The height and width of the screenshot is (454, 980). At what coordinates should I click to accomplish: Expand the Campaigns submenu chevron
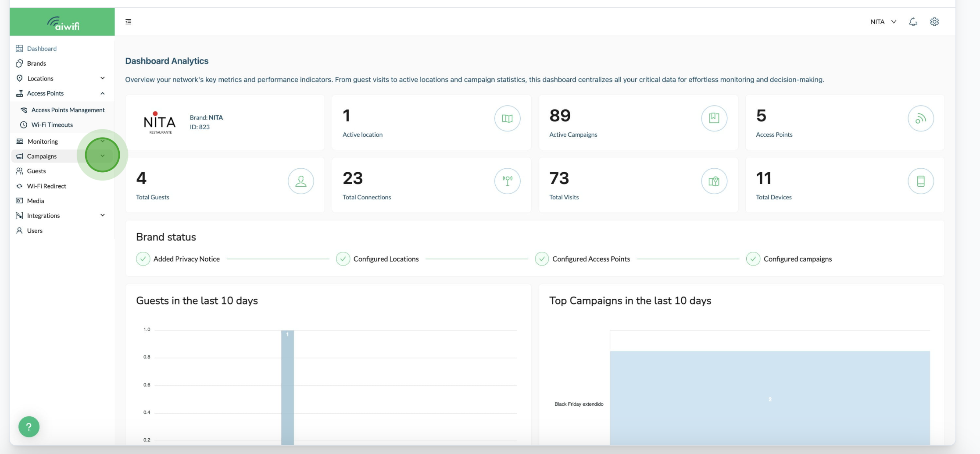[103, 156]
